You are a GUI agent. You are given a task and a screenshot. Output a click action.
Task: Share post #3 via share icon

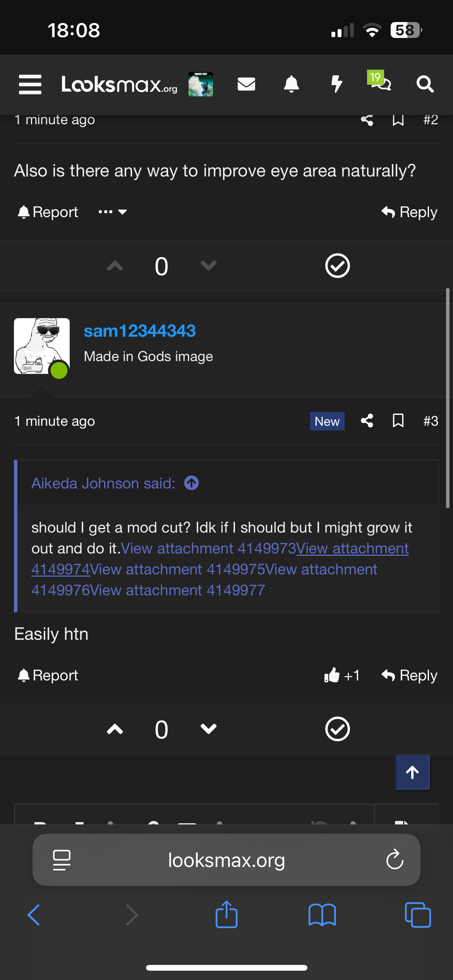(367, 421)
